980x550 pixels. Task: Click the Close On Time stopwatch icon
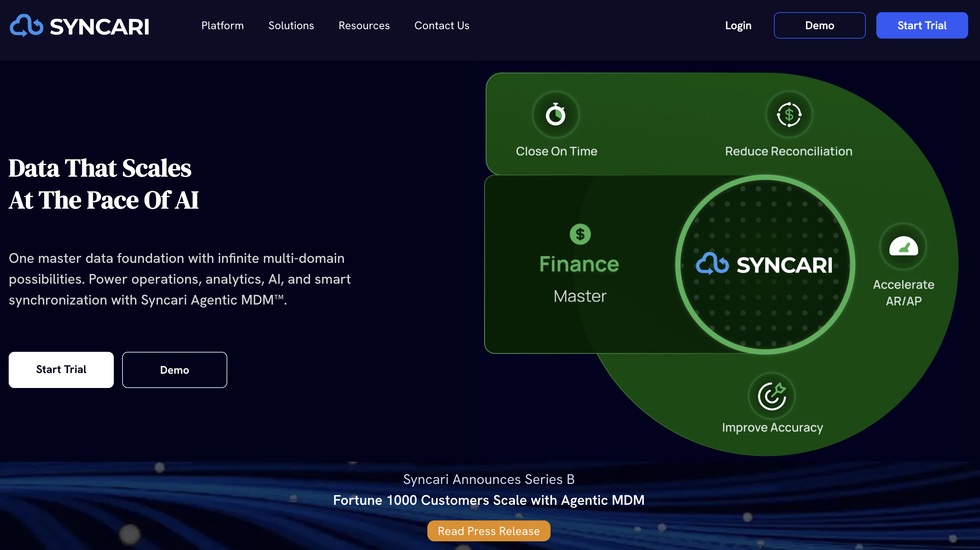tap(556, 114)
